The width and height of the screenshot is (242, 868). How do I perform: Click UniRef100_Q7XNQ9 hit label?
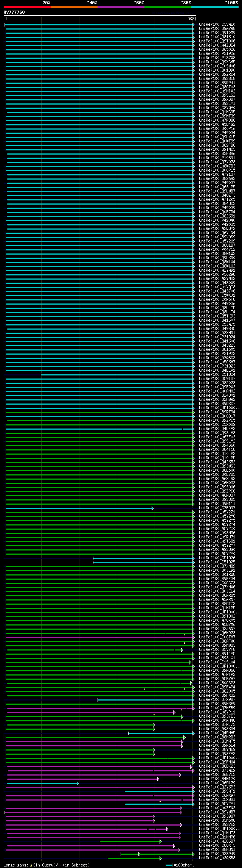pos(217,566)
